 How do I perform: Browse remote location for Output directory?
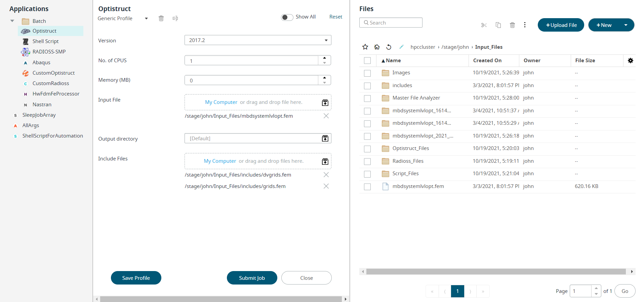click(325, 138)
